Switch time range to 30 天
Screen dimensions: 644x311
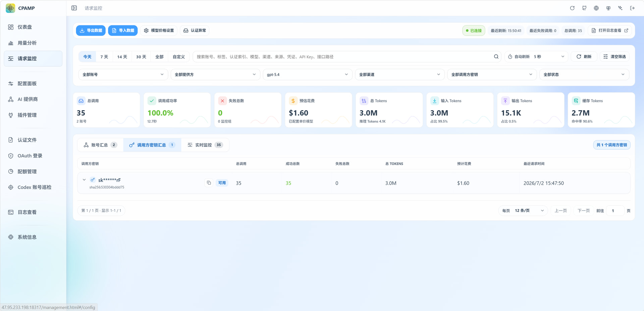tap(141, 57)
